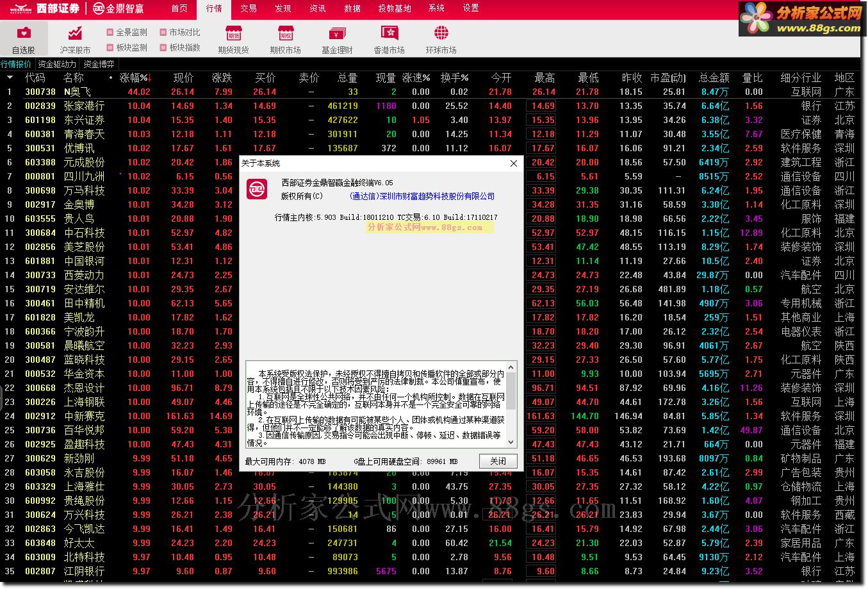Screen dimensions: 868x589
Task: Click the 8.47万 total amount cell
Action: coord(715,92)
